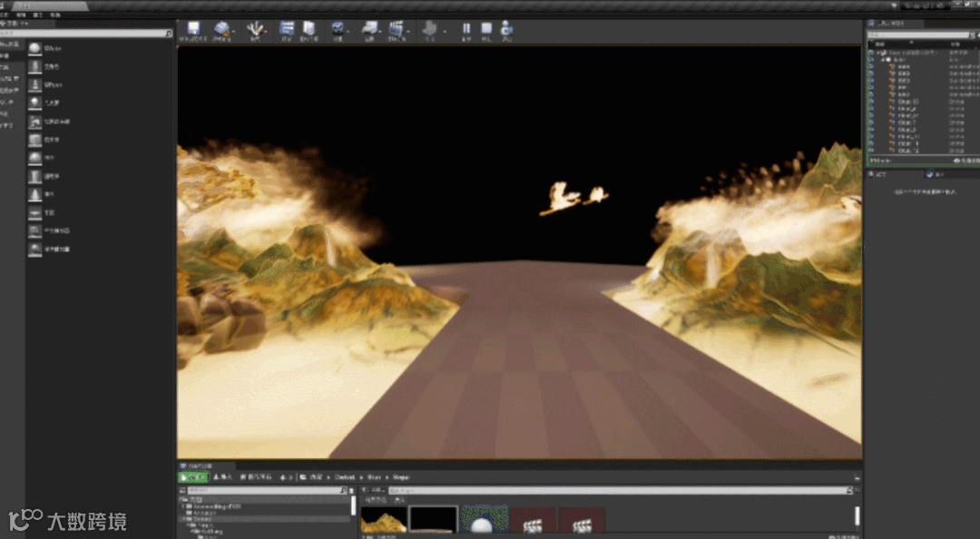Click the Eject from player toolbar icon

point(507,29)
